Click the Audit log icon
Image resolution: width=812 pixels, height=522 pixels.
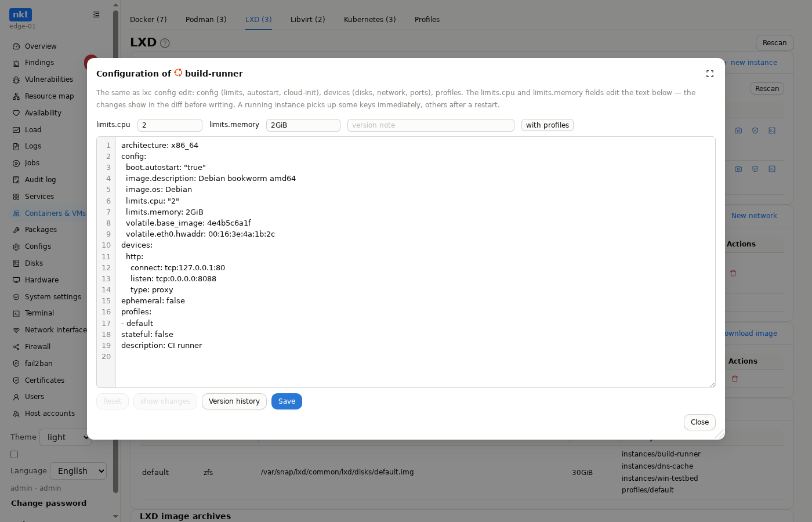[x=16, y=180]
